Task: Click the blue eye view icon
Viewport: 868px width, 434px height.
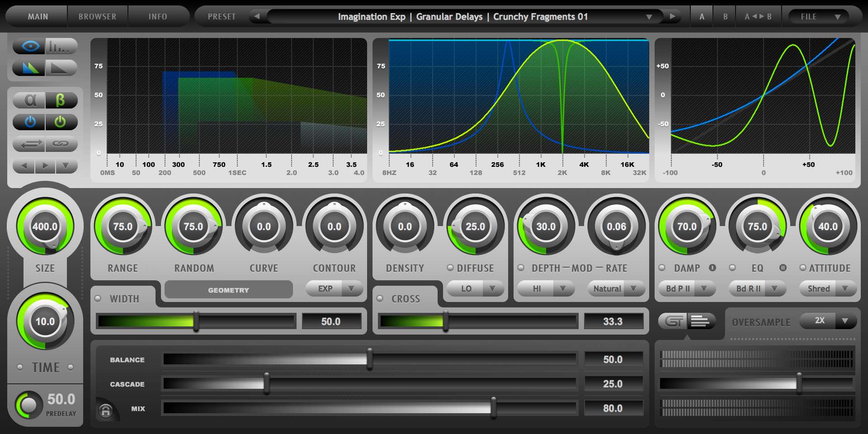Action: point(30,46)
